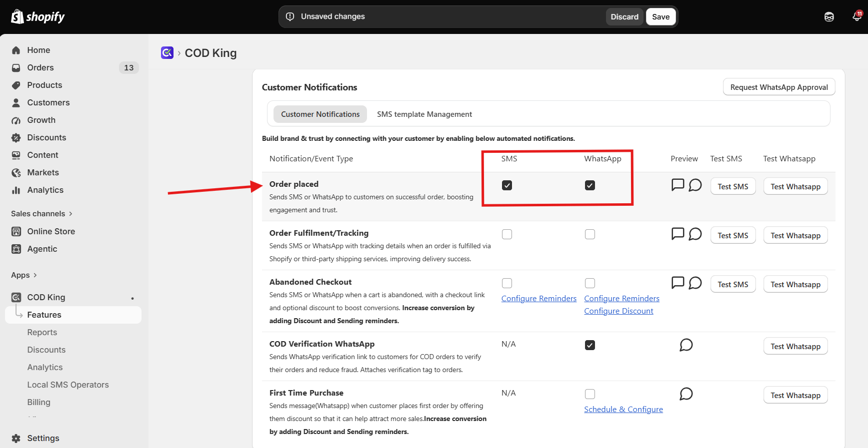868x448 pixels.
Task: Open Local SMS Operators page
Action: [68, 385]
